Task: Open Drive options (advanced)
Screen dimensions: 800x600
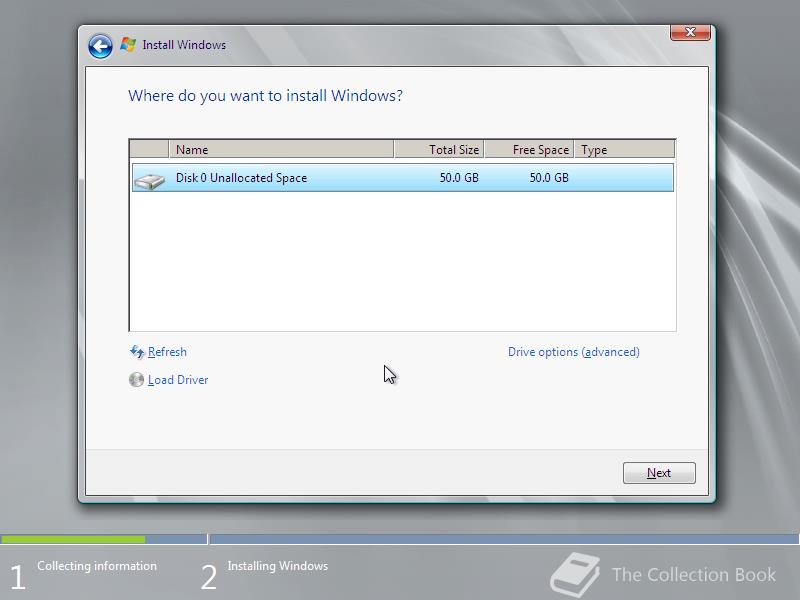Action: tap(573, 352)
